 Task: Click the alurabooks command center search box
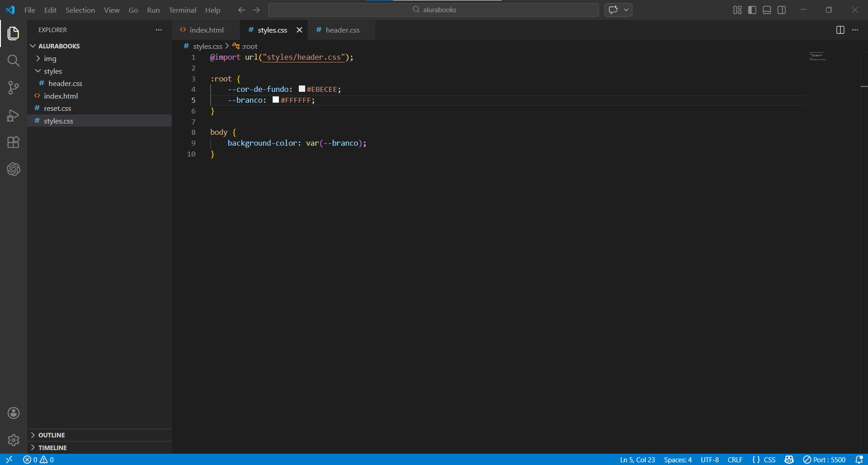[x=433, y=10]
